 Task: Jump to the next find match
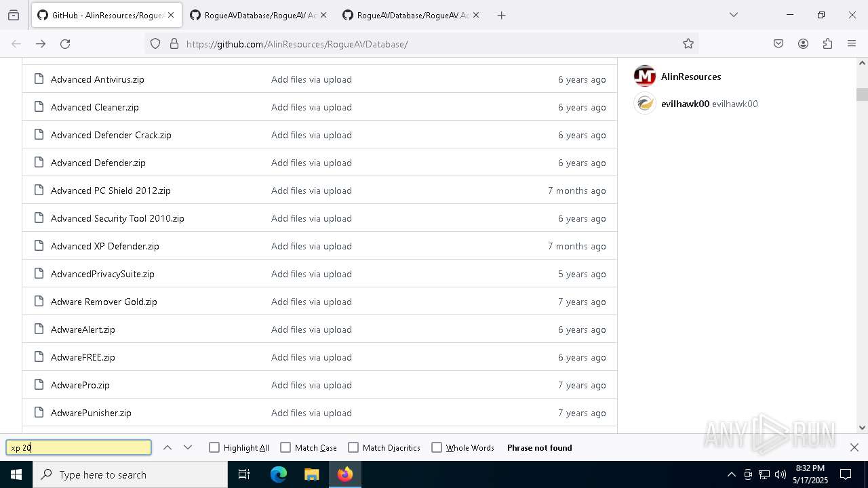pyautogui.click(x=188, y=447)
